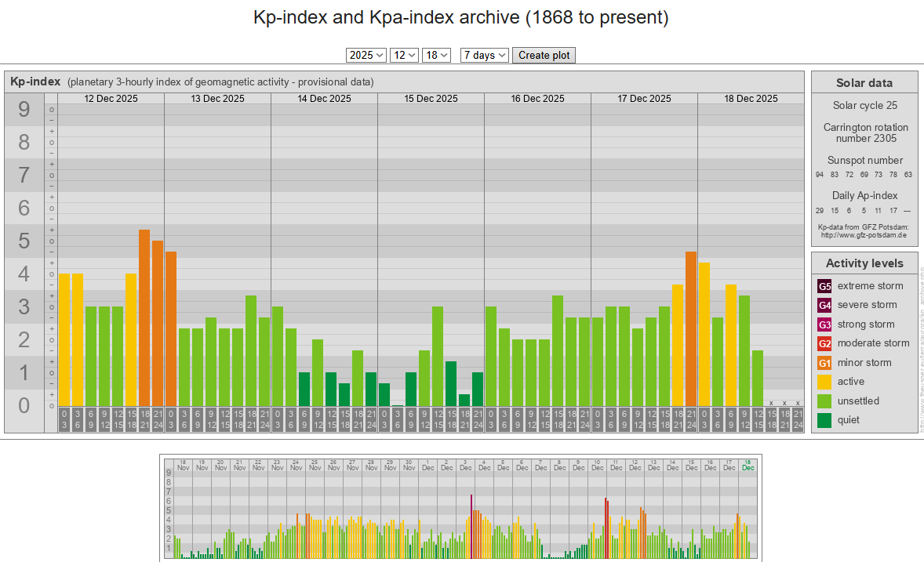Click the G2 moderate storm legend icon

coord(824,343)
